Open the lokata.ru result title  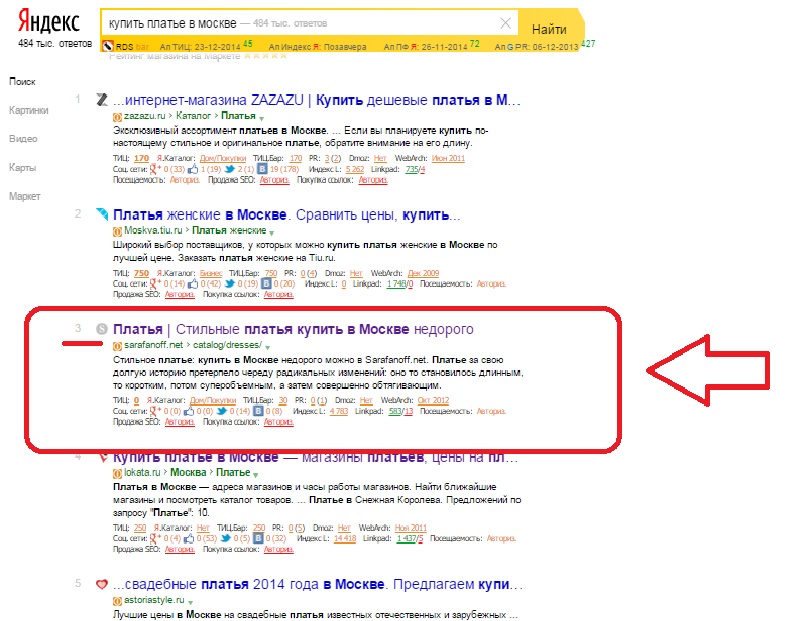(x=315, y=457)
